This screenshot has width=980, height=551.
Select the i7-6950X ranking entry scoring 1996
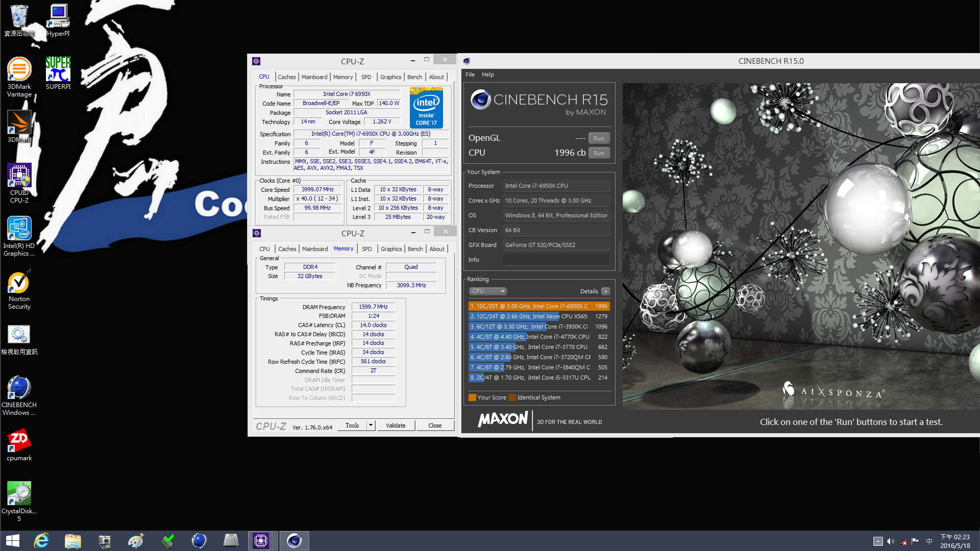coord(539,306)
